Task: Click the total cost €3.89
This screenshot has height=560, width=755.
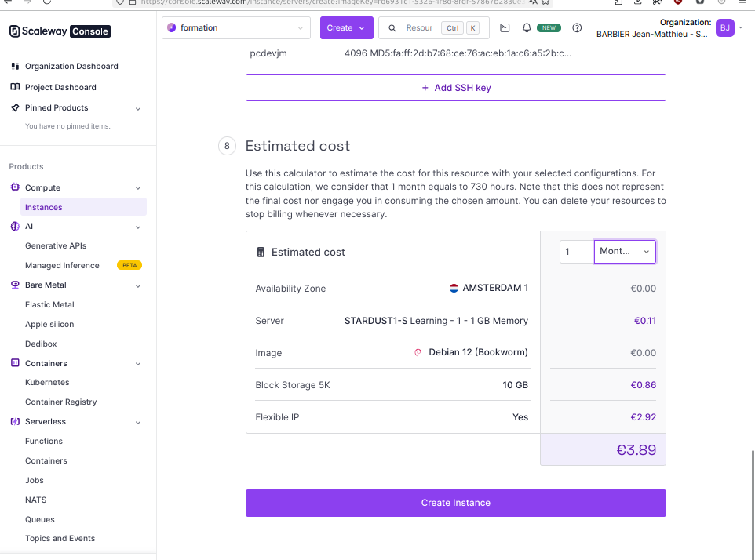Action: click(636, 450)
